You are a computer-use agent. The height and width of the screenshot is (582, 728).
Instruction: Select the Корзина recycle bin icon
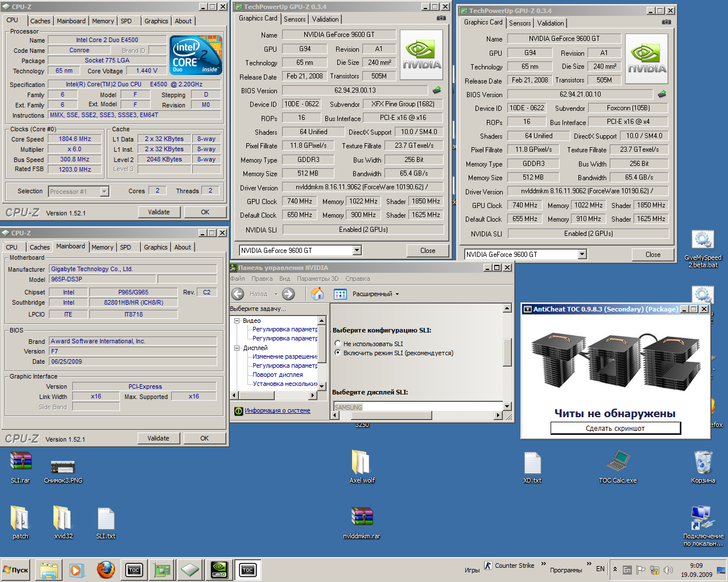[703, 467]
